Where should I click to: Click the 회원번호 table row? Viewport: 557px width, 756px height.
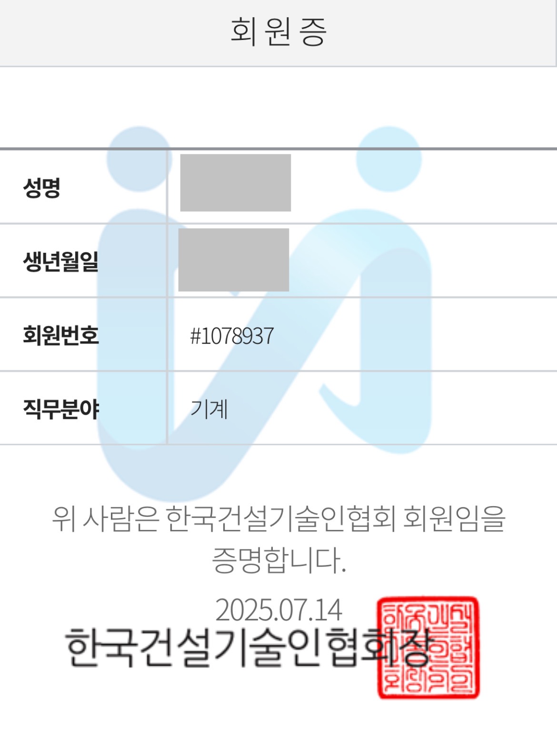(278, 335)
